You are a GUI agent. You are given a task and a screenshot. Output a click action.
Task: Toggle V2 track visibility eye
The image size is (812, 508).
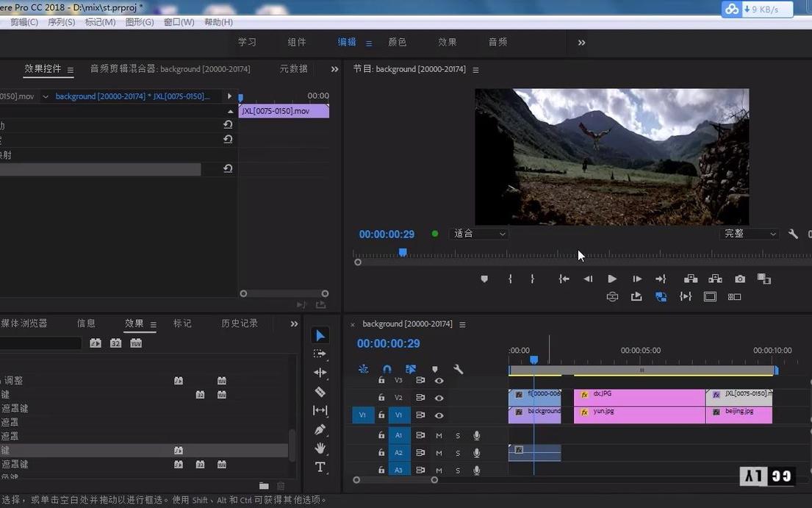click(439, 398)
